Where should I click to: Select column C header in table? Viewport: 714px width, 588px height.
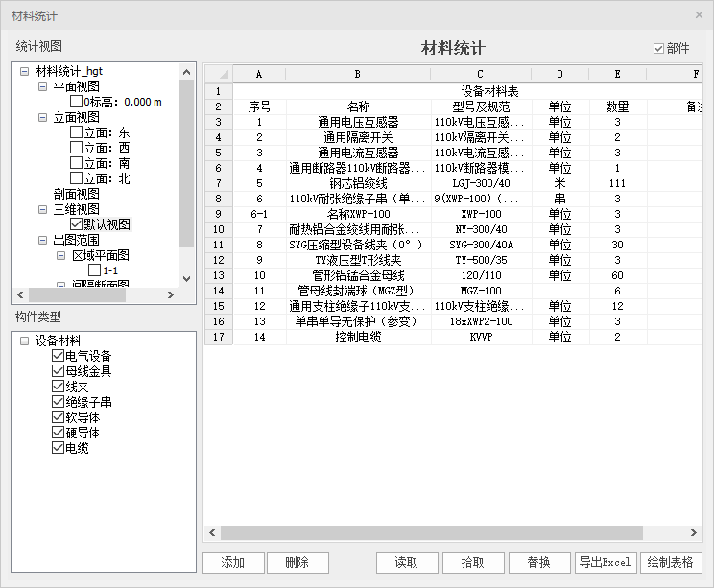coord(481,74)
